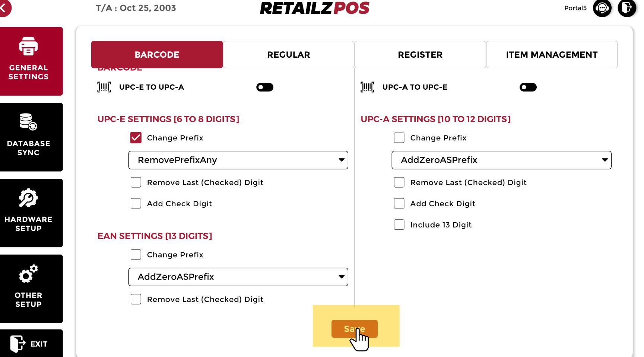Open General Settings printer icon
Viewport: 644px width, 357px height.
[28, 47]
